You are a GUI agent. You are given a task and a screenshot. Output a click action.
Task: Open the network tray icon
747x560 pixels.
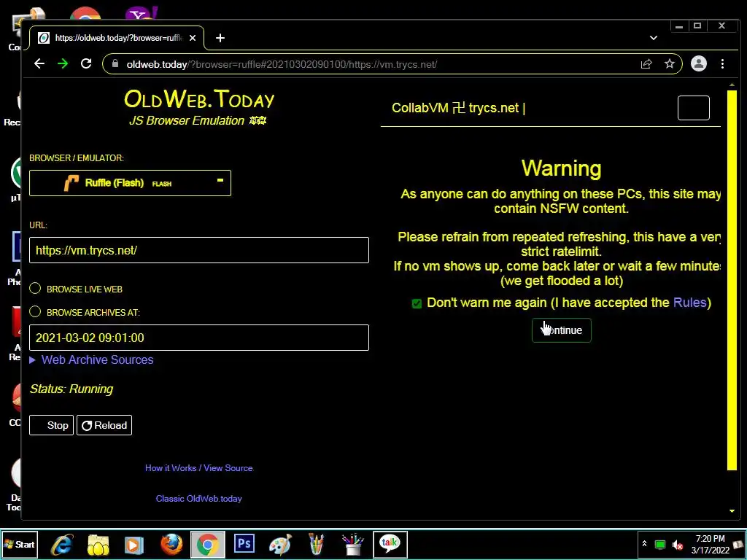click(x=659, y=544)
